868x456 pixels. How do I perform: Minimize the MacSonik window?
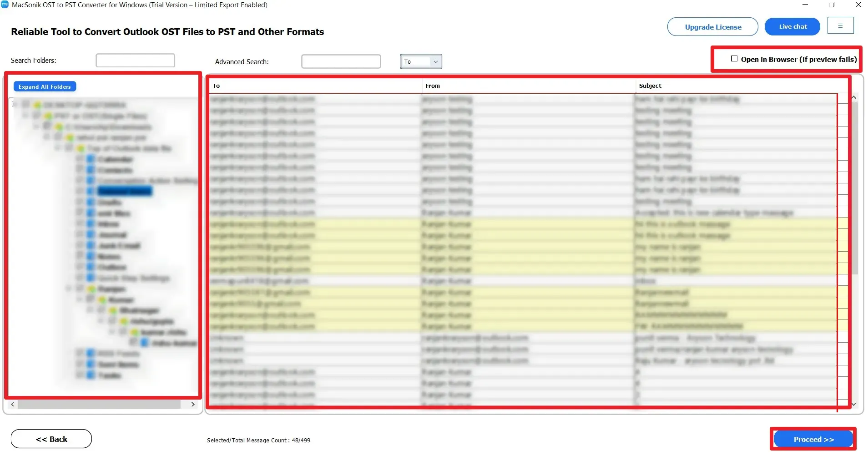805,5
